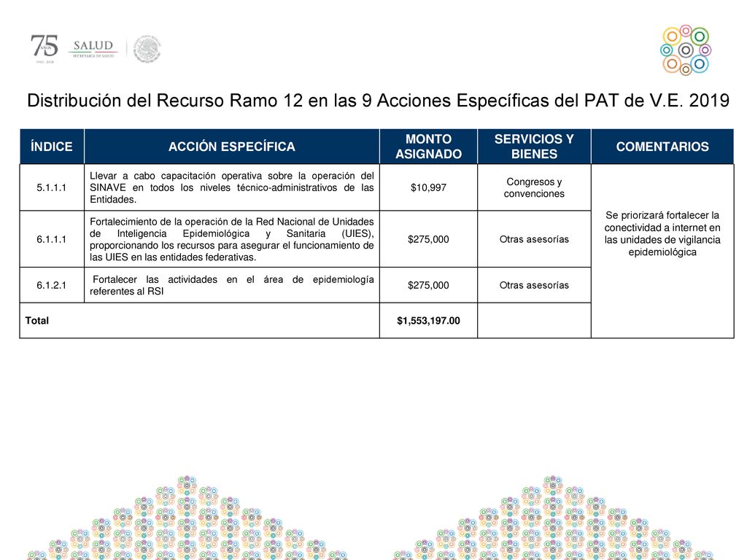Click the MONTO ASIGNADO column header
The height and width of the screenshot is (560, 747).
click(x=428, y=147)
